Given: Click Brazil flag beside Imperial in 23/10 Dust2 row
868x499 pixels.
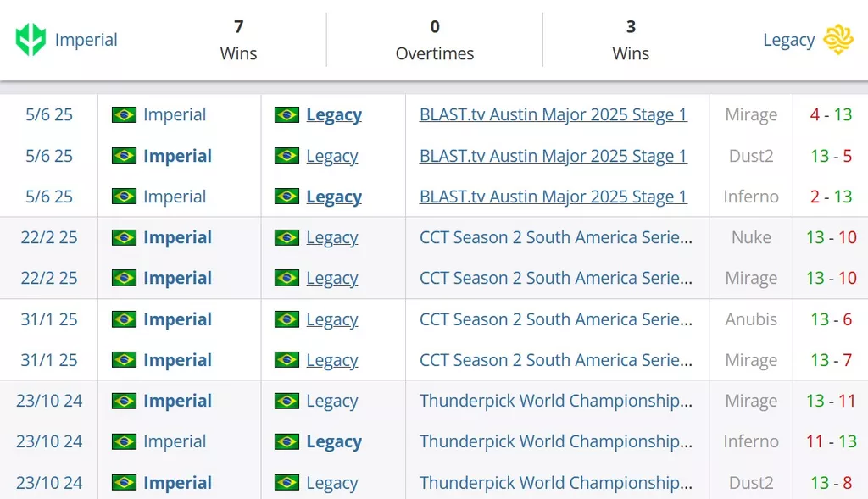Looking at the screenshot, I should pos(124,482).
